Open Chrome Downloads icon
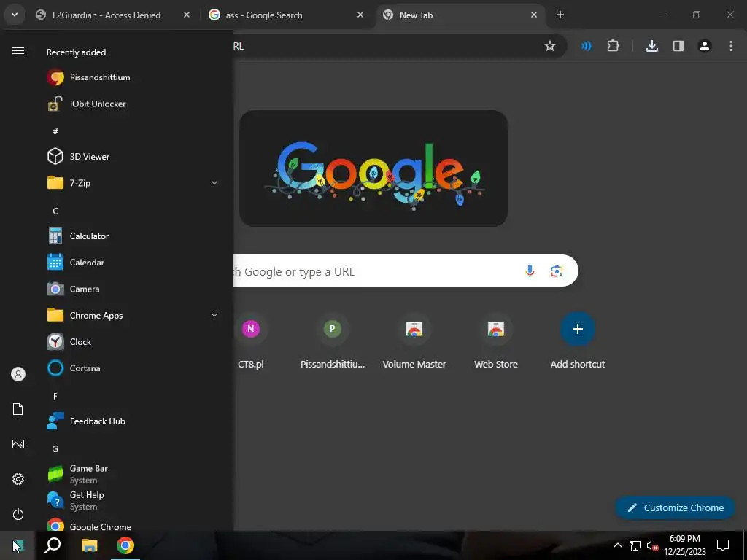 [652, 46]
